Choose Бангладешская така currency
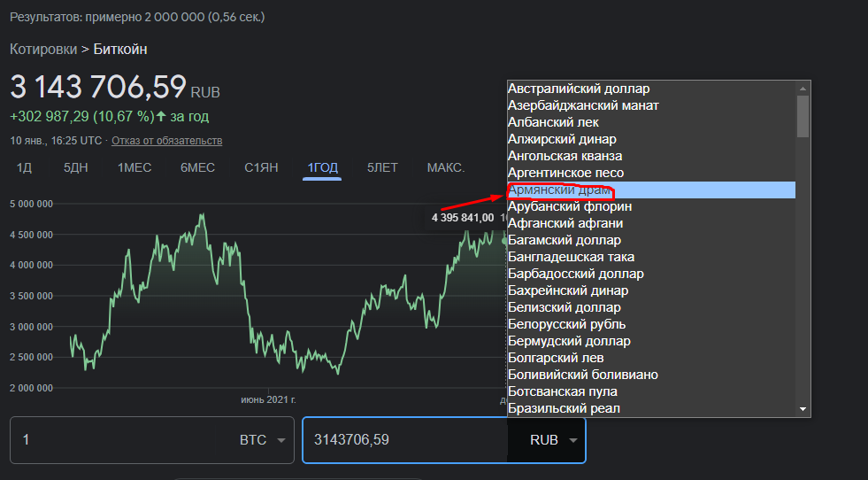Viewport: 868px width, 480px height. 651,257
